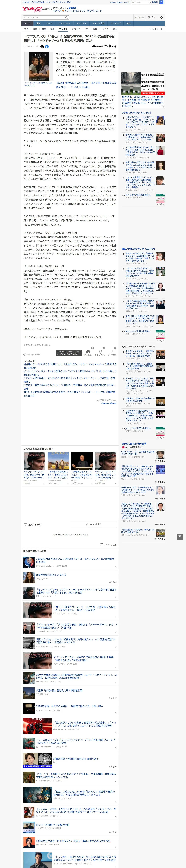Open the みんなの意見 navigation tab
This screenshot has height=868, width=186.
pos(98,24)
